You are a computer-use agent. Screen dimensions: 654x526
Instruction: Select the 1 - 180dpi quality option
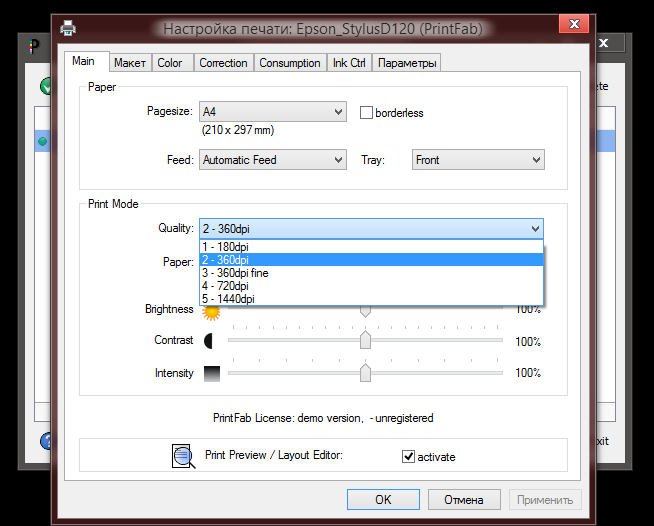tap(372, 247)
